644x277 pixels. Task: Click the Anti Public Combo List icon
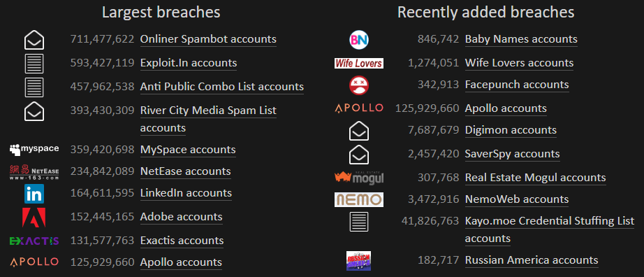pos(34,87)
